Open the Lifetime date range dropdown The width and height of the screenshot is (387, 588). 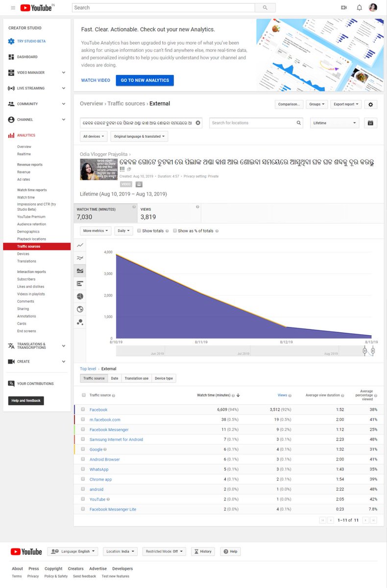point(335,123)
